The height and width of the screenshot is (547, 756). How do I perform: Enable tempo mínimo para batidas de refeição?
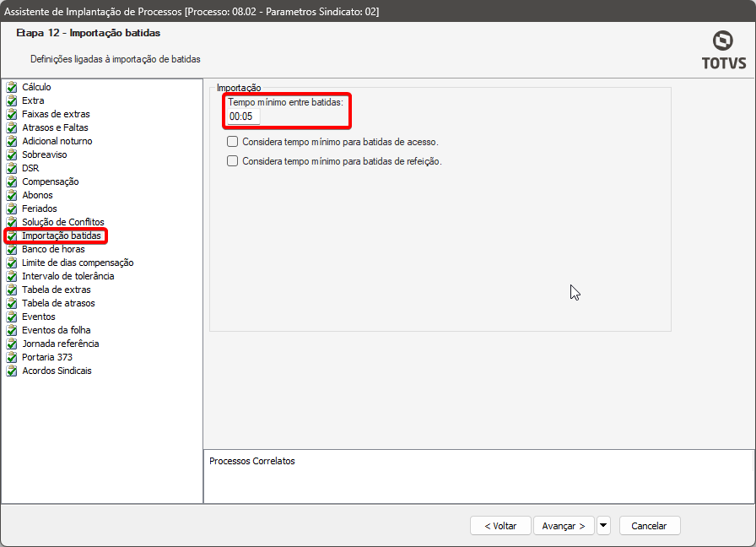pos(232,161)
